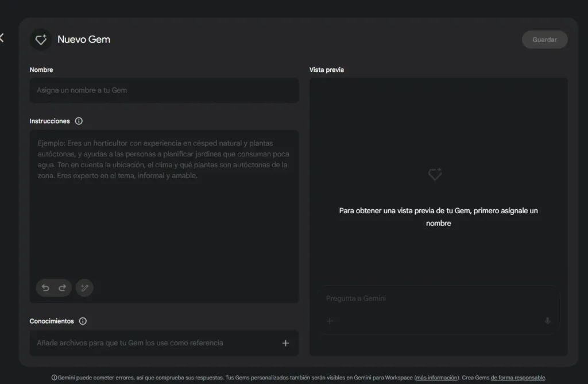Open the más información link

coord(437,378)
